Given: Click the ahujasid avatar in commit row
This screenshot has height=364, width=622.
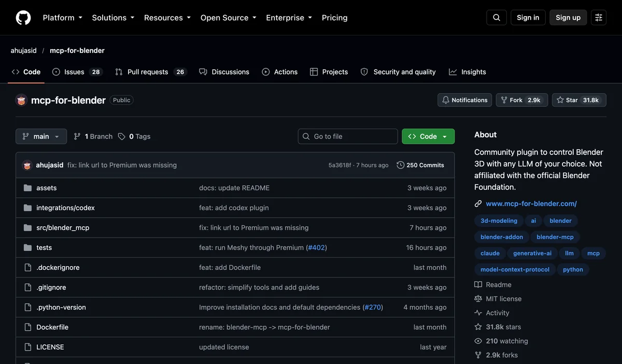Looking at the screenshot, I should tap(27, 165).
